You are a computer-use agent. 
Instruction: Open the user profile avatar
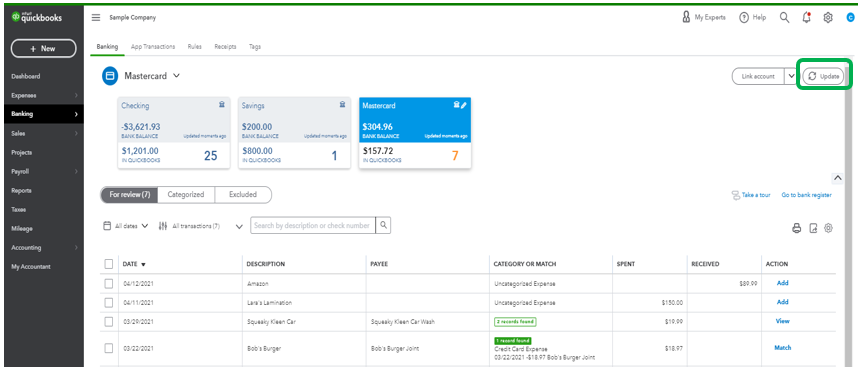pyautogui.click(x=850, y=18)
